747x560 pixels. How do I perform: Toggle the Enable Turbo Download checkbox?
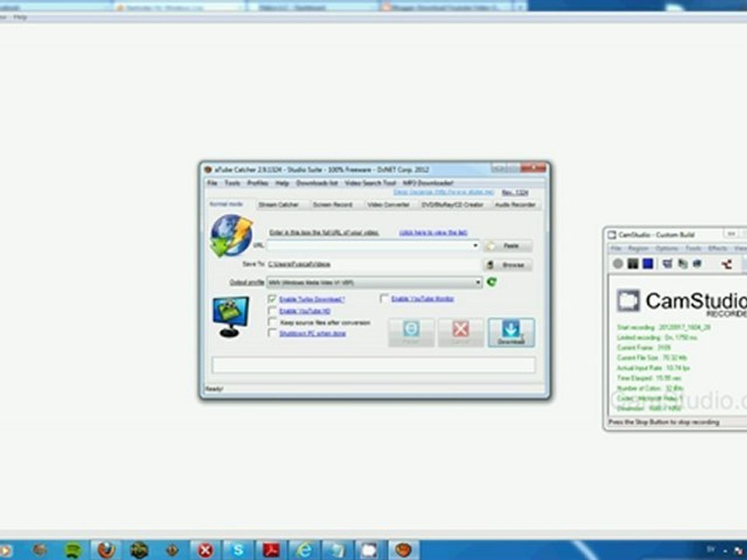[272, 299]
